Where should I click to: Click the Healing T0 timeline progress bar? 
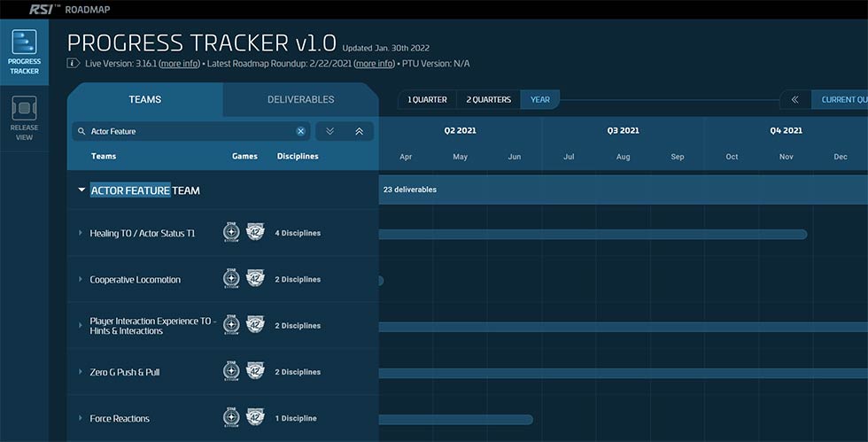pyautogui.click(x=593, y=235)
